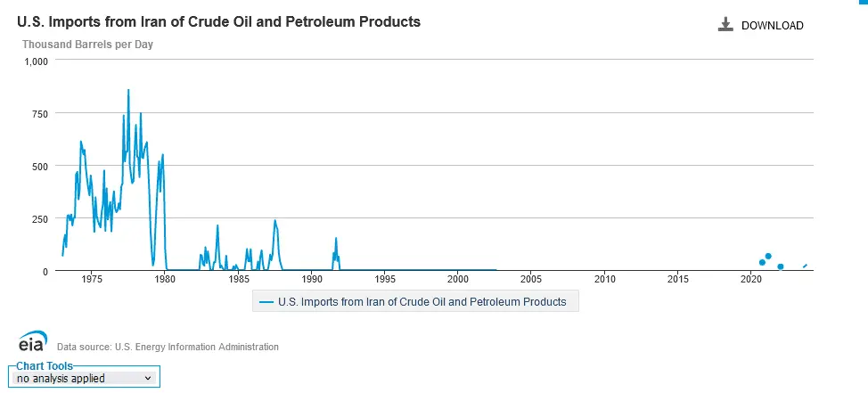Click the 'Thousand Barrels per Day' axis label
Image resolution: width=868 pixels, height=393 pixels.
[87, 45]
